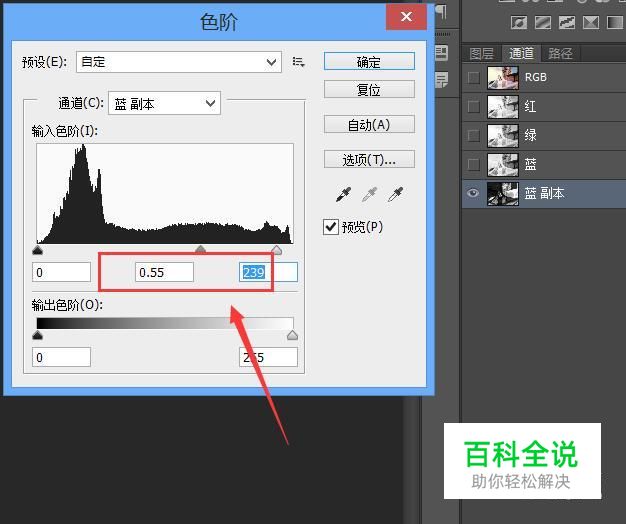The image size is (626, 524).
Task: Select the 蓝 channel thumbnail
Action: point(503,164)
